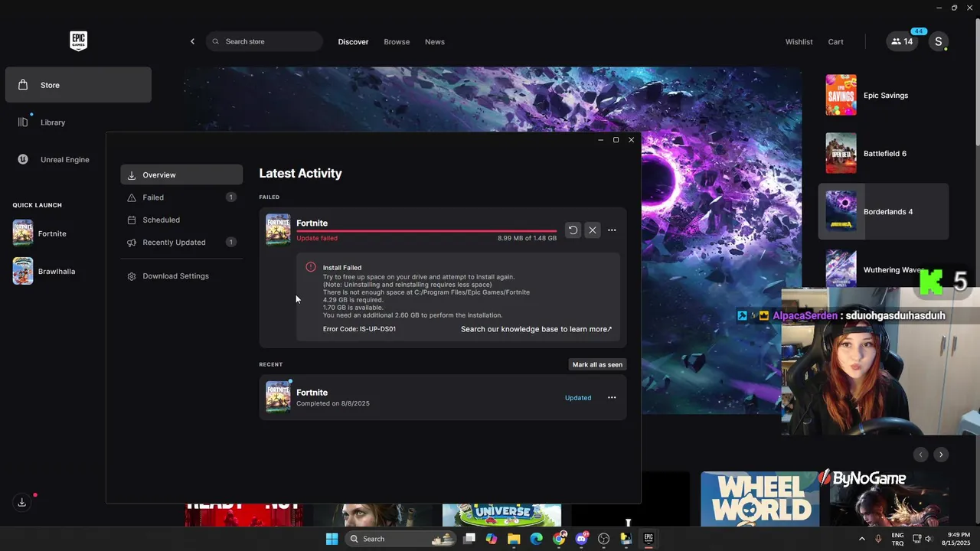Open the Recently Updated section
Image resolution: width=980 pixels, height=551 pixels.
click(x=181, y=243)
